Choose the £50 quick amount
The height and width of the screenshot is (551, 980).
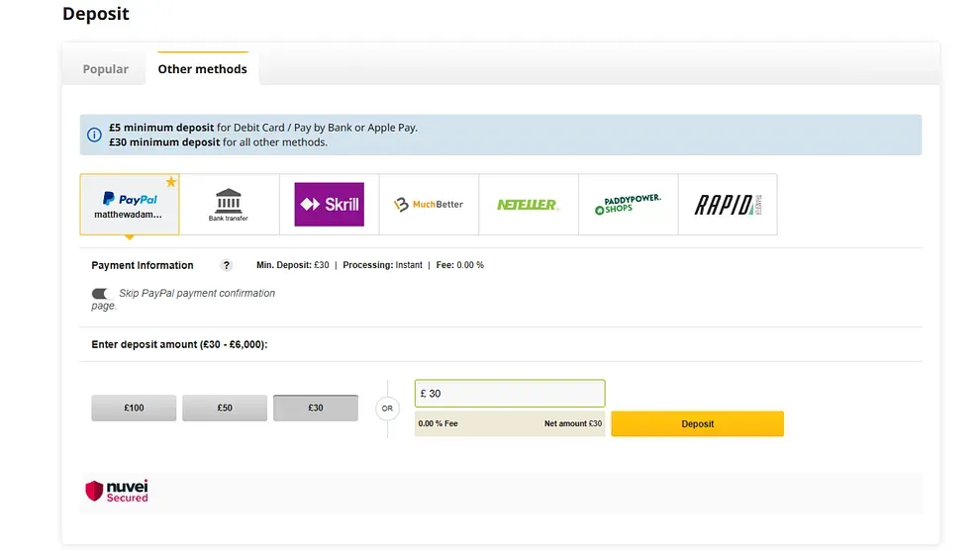(x=225, y=408)
